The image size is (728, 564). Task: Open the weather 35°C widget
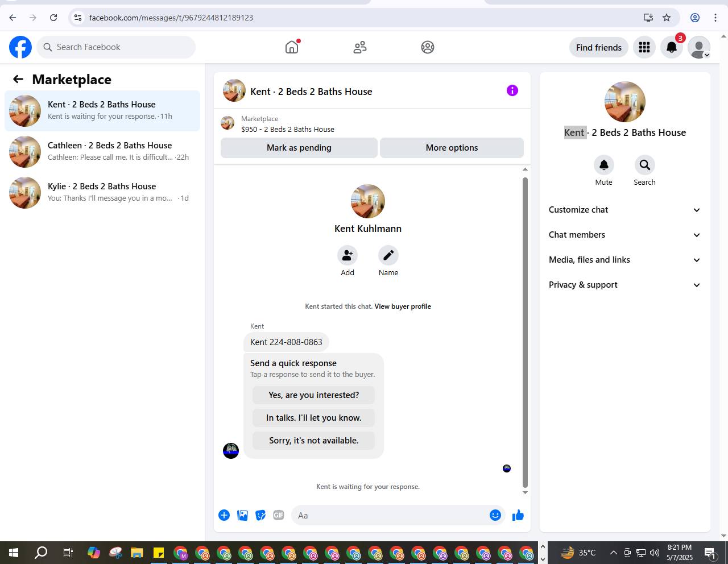(x=578, y=553)
